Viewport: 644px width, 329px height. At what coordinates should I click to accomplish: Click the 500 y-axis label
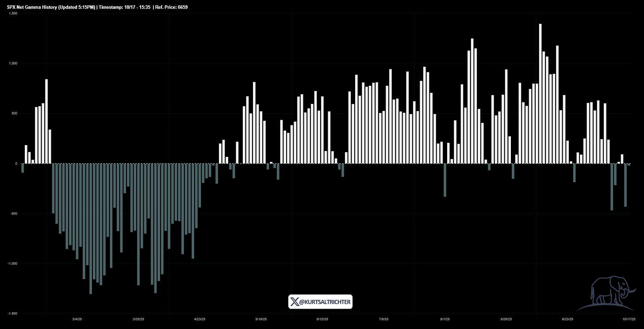15,114
